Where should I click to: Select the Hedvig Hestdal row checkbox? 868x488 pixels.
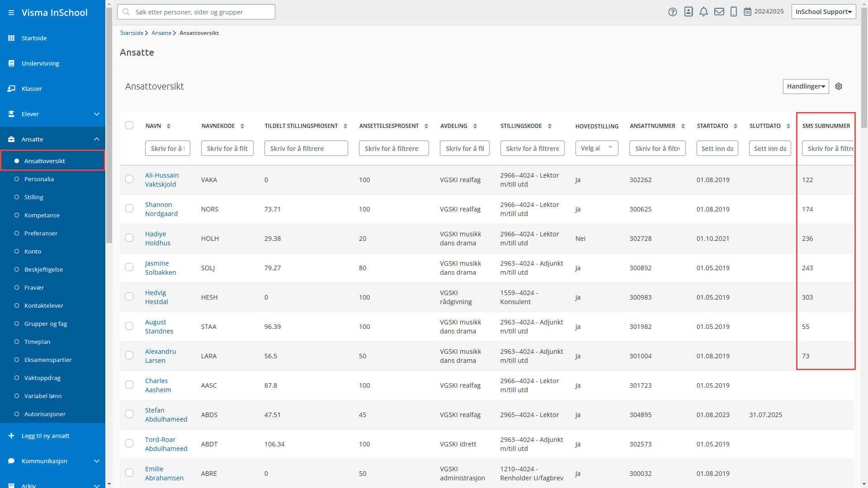pyautogui.click(x=129, y=296)
